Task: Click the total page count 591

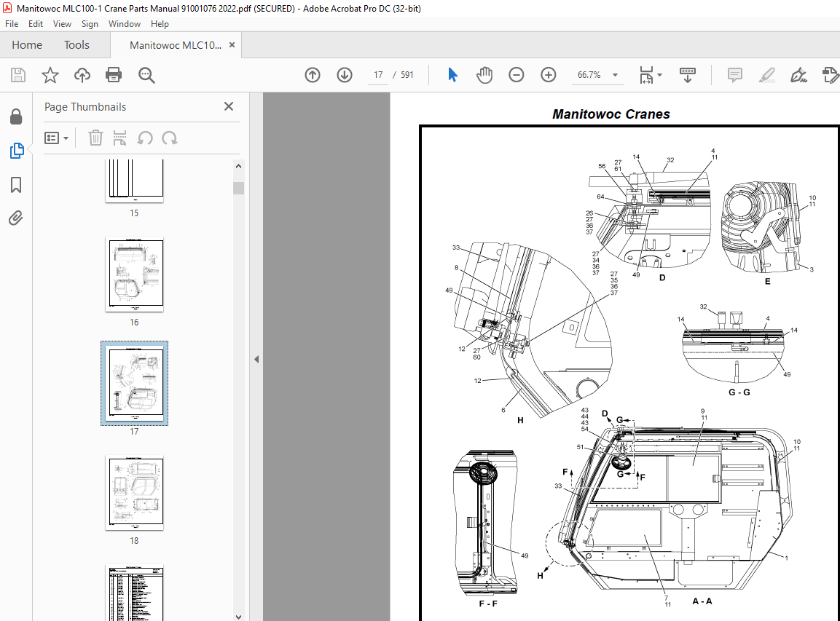Action: (x=407, y=75)
